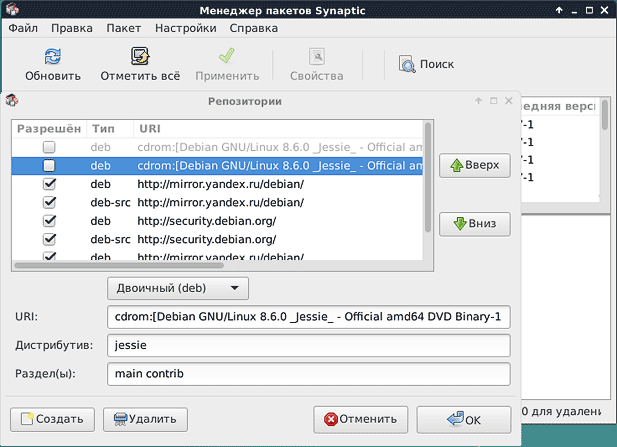Click Создать to add repository
617x447 pixels.
click(52, 419)
